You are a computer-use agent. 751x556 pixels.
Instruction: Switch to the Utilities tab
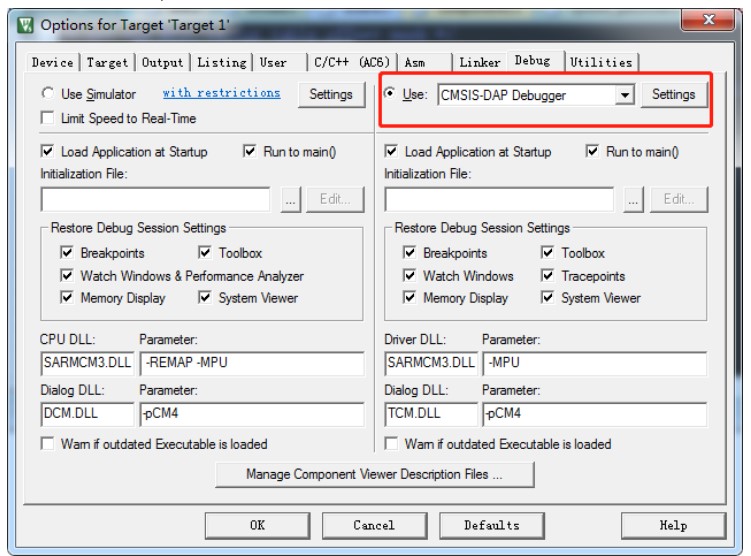(601, 63)
